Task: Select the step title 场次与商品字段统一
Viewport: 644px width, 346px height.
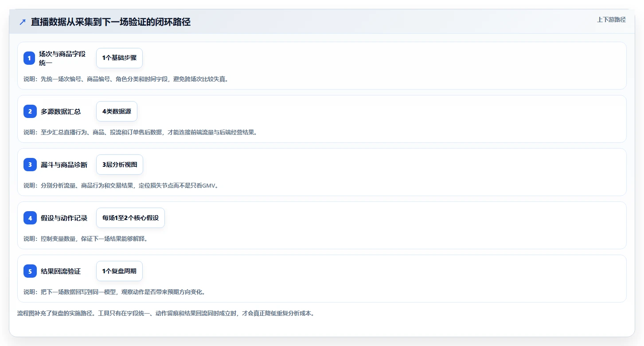Action: pyautogui.click(x=62, y=58)
